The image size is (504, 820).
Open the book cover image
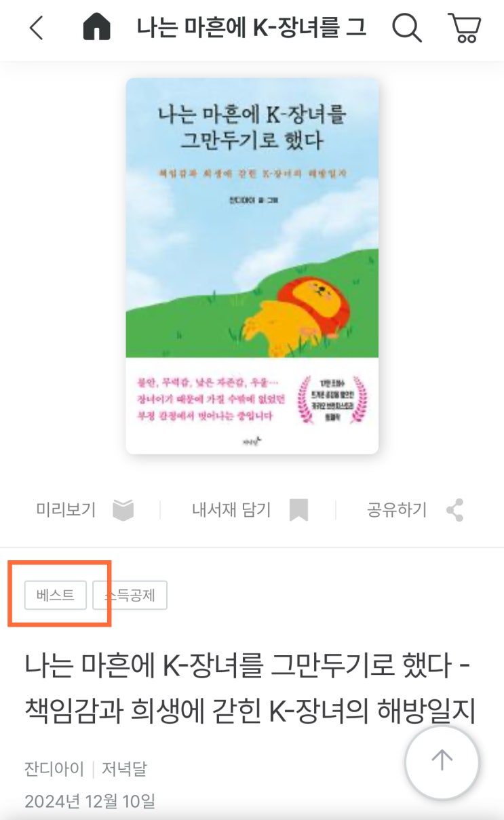click(252, 266)
